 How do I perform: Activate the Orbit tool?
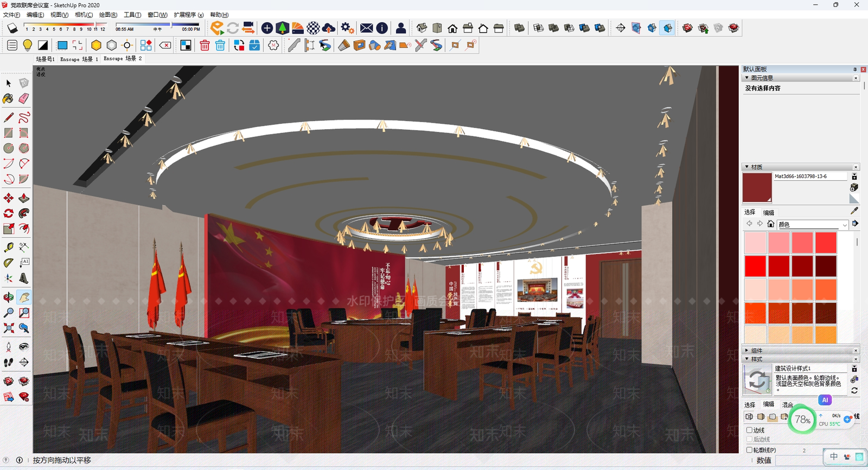(x=9, y=297)
